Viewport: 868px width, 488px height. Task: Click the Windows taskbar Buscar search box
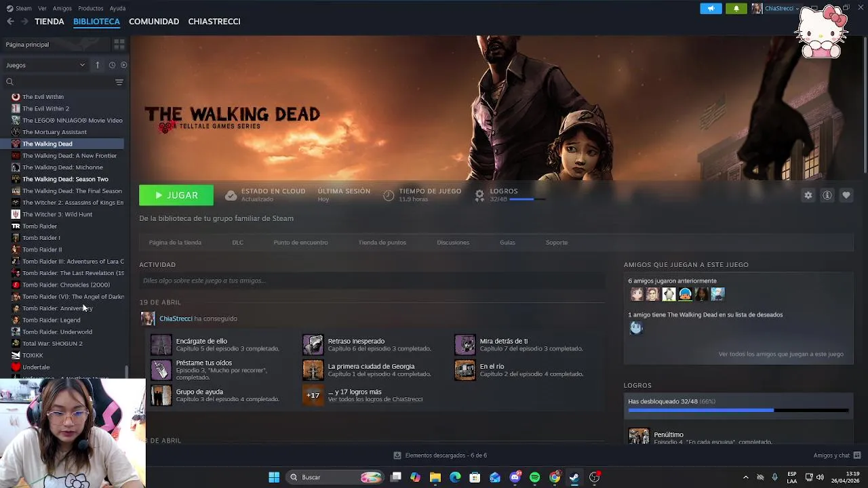coord(336,477)
